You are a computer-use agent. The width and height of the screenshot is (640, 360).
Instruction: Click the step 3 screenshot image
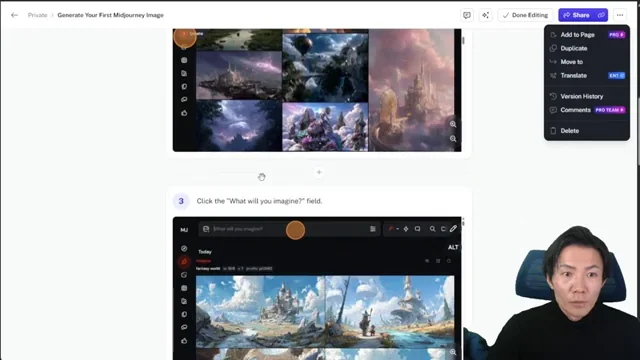[317, 288]
